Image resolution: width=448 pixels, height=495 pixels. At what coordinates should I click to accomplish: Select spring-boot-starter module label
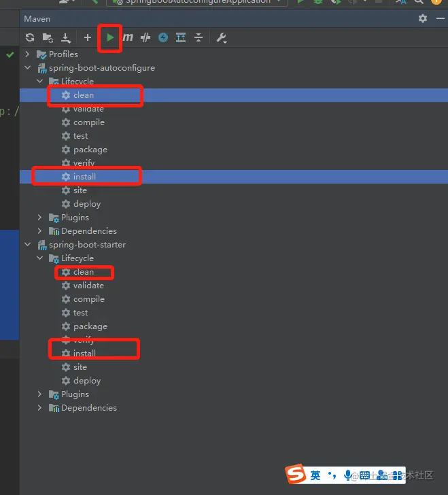pos(87,245)
